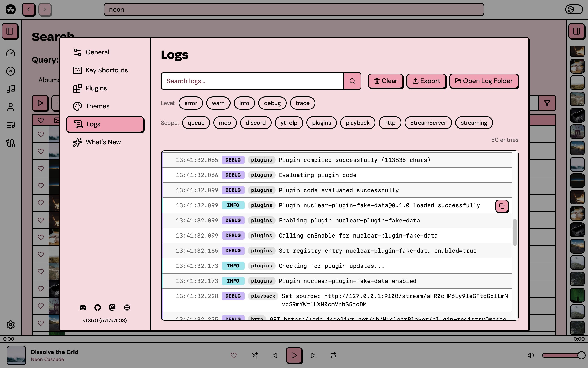Toggle the StreamServer scope filter

pos(428,123)
